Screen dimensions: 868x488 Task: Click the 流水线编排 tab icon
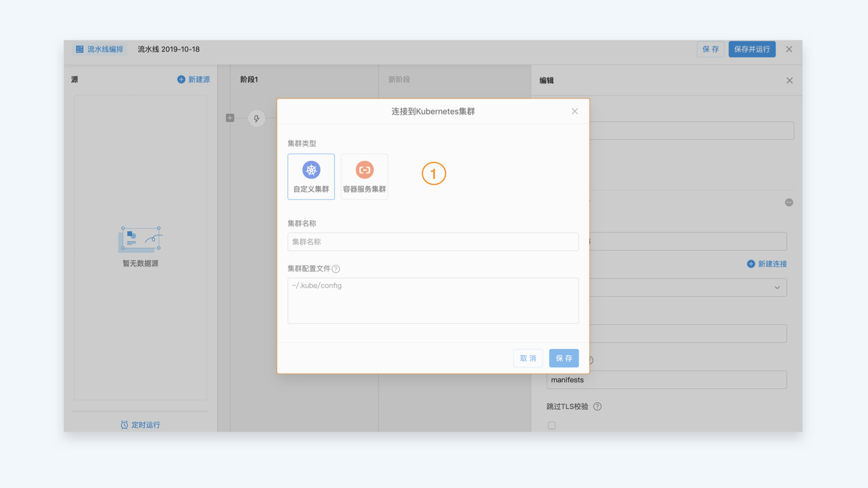click(x=80, y=49)
